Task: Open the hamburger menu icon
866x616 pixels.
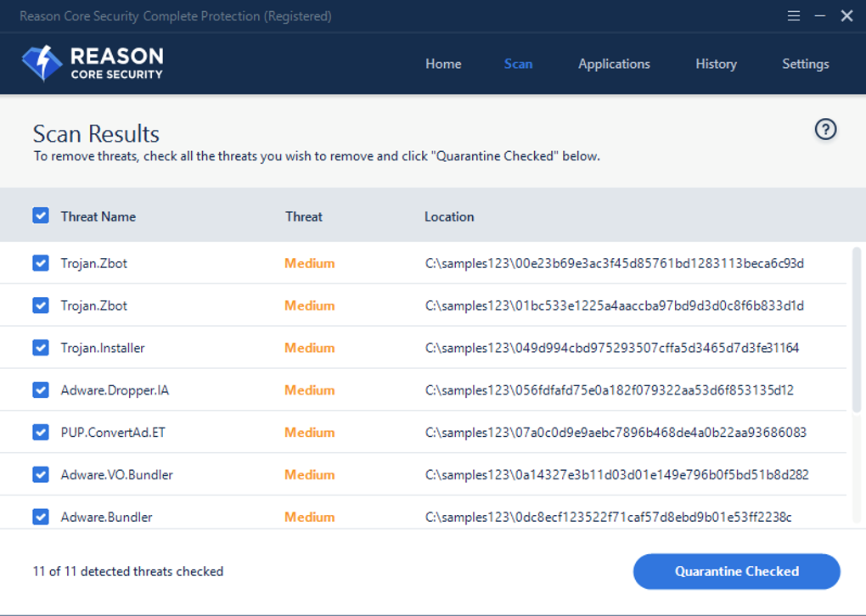Action: click(794, 16)
